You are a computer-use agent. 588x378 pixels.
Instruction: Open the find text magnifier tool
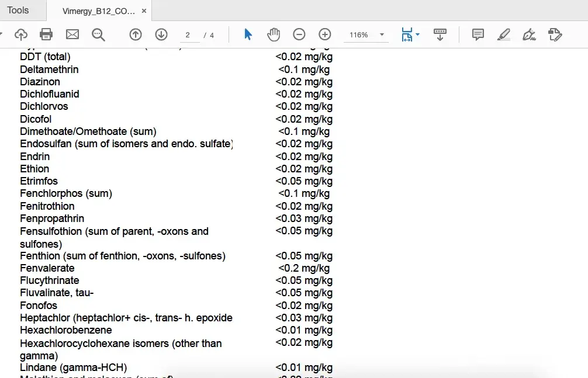coord(98,35)
